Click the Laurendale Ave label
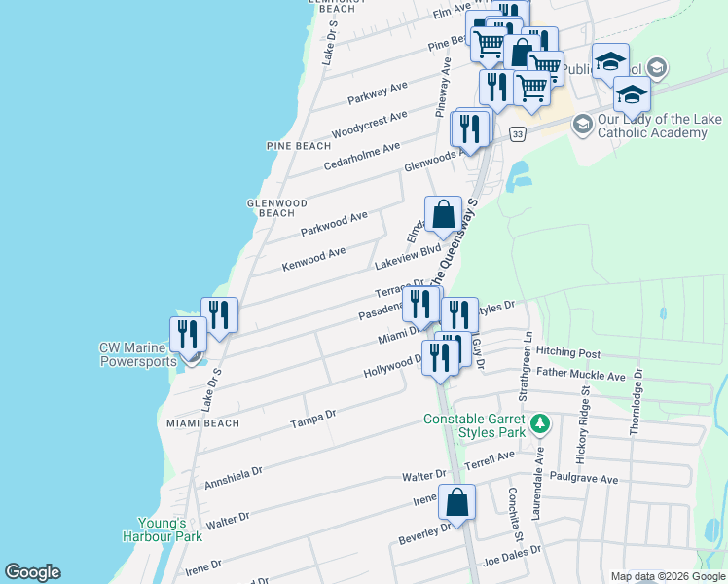The image size is (728, 584). (537, 484)
